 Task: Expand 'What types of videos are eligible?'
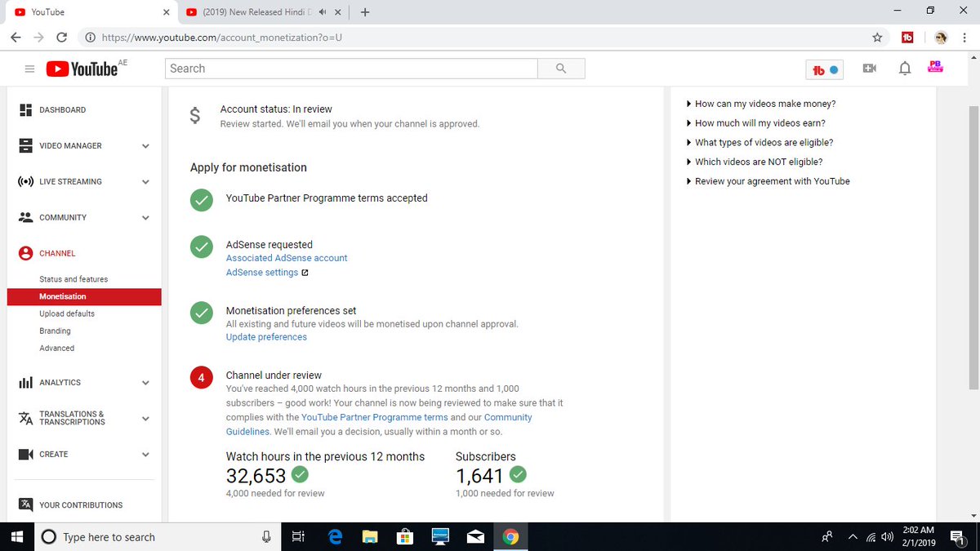tap(760, 143)
